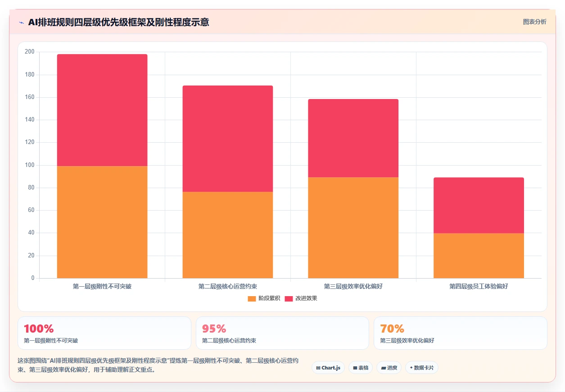Click the 70% data card value
The image size is (565, 392).
tap(392, 329)
